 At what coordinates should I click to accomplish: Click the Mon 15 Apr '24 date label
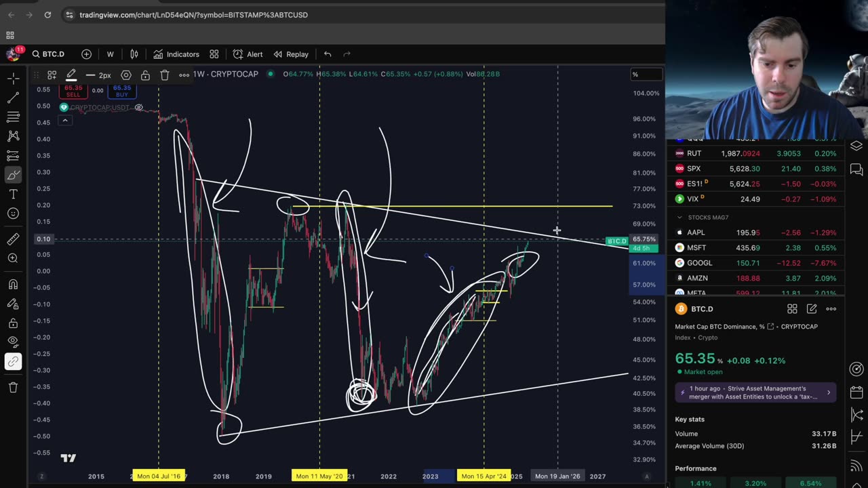(x=484, y=476)
